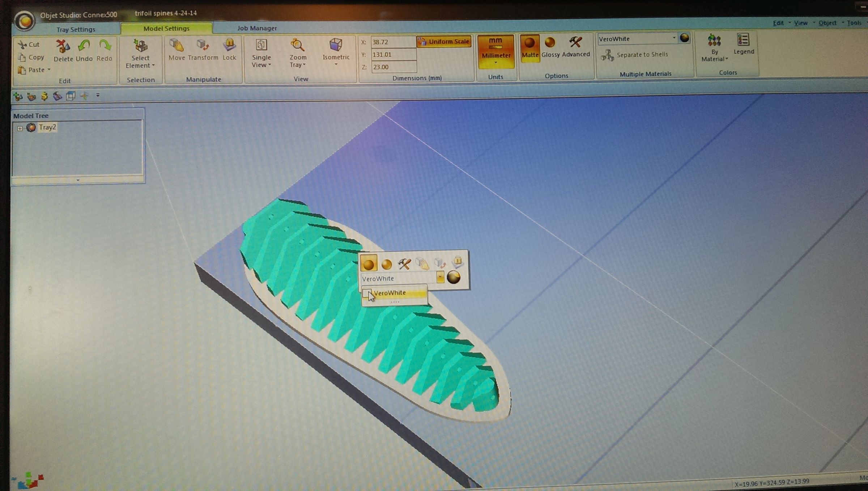
Task: Check VeroWhite in the floating material dropdown list
Action: coord(368,293)
